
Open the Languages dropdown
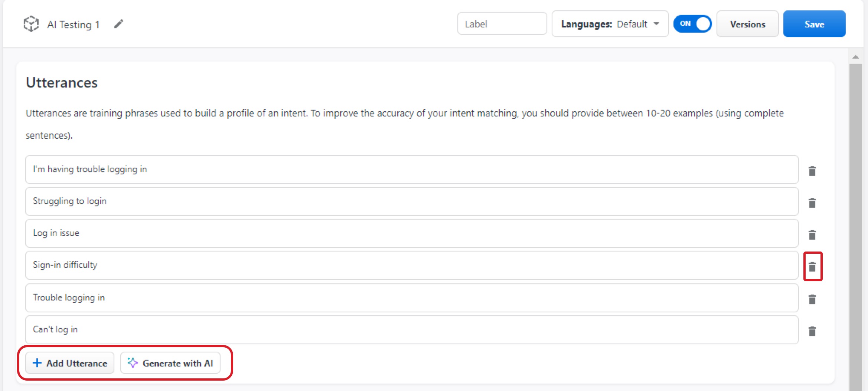(x=610, y=24)
